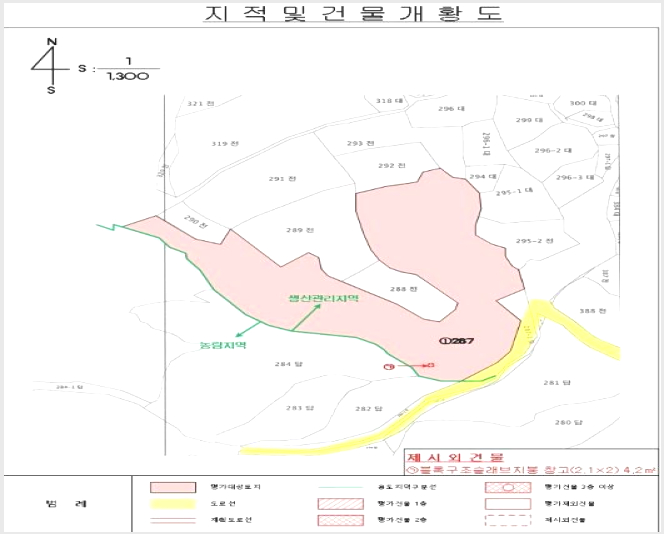Select the parcel label ①287
This screenshot has width=664, height=534.
pos(456,340)
